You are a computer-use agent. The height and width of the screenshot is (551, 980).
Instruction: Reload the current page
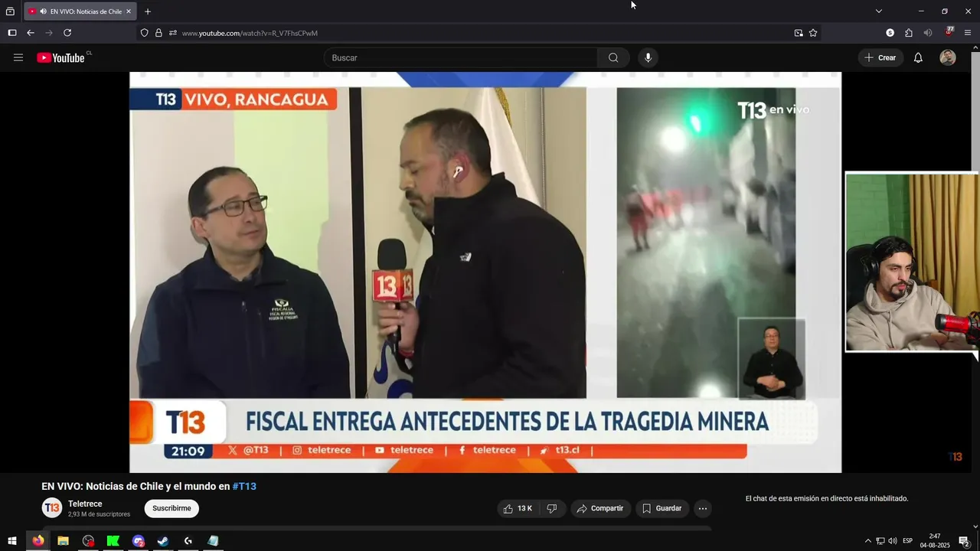[67, 33]
